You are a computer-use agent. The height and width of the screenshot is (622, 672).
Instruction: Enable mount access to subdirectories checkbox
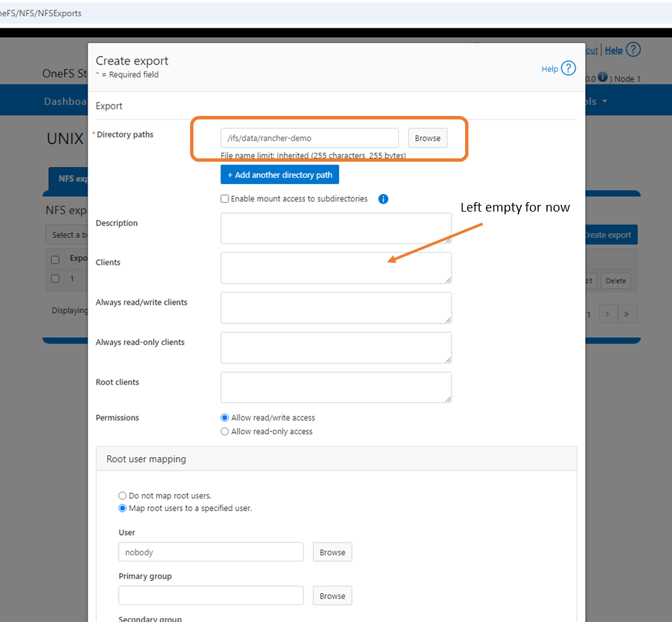[x=225, y=199]
